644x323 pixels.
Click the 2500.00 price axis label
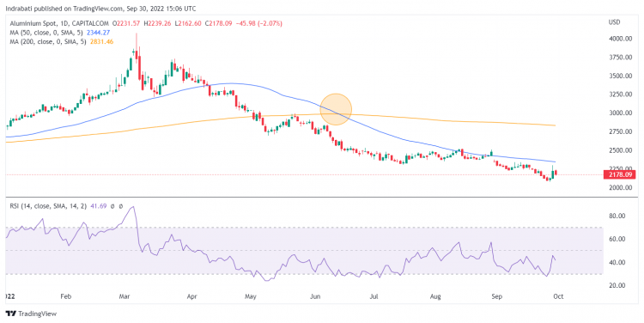[x=620, y=151]
